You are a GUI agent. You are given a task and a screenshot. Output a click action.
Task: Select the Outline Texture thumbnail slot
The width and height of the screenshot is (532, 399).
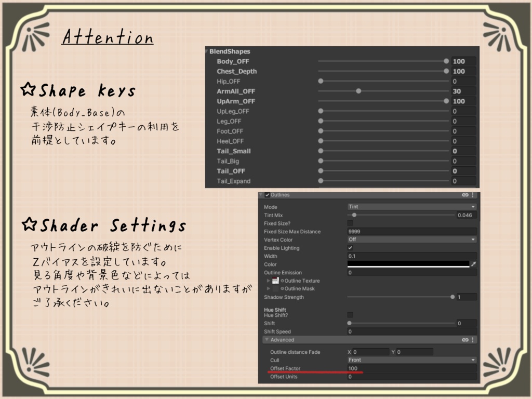click(x=275, y=281)
